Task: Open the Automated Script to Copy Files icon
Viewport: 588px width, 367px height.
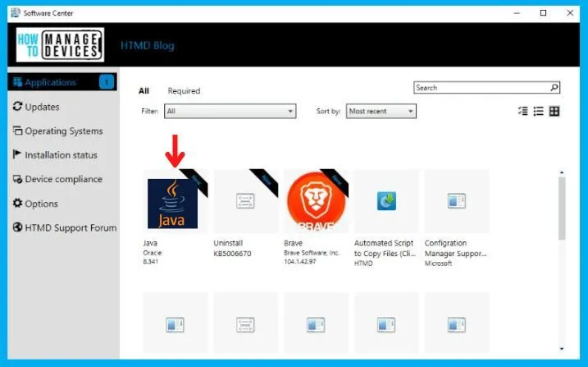Action: tap(386, 201)
